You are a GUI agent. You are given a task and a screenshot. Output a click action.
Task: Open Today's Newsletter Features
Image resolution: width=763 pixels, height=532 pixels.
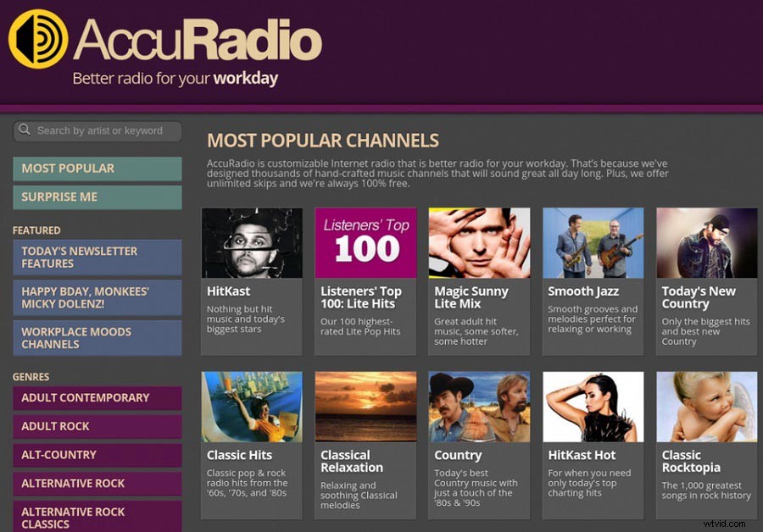click(x=97, y=257)
